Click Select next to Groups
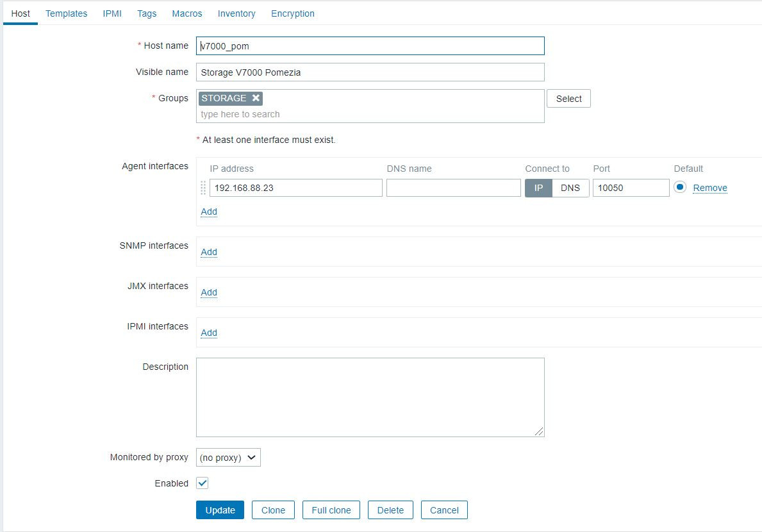762x532 pixels. coord(568,99)
